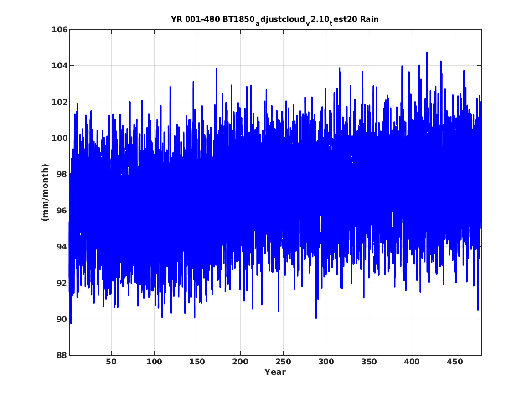Select the (mm/month) y-axis label
This screenshot has width=532, height=399.
click(46, 192)
